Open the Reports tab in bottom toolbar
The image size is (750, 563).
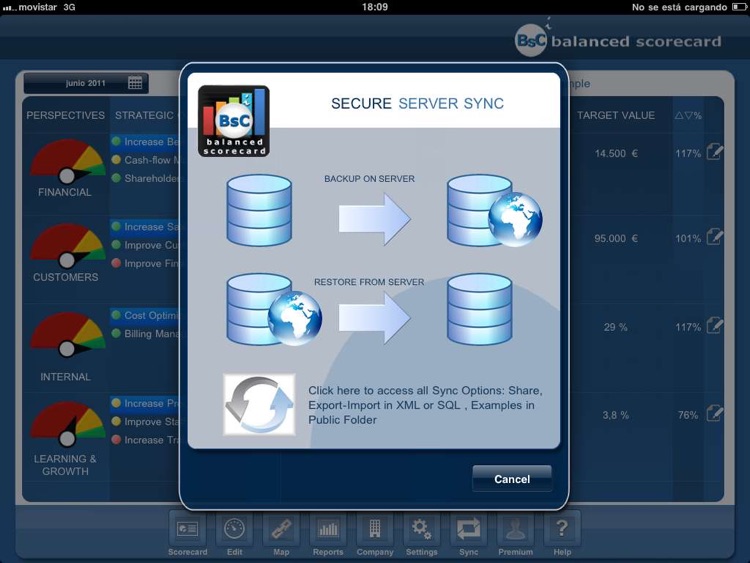click(x=328, y=535)
